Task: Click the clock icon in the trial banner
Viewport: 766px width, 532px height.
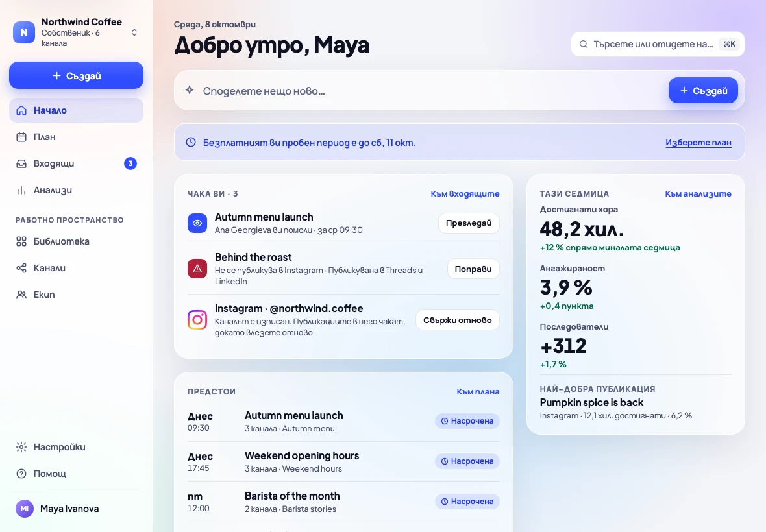Action: coord(191,142)
